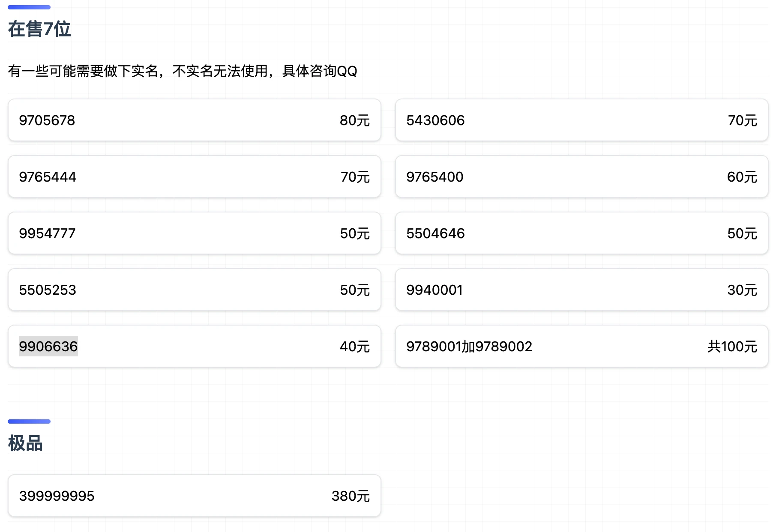Screen dimensions: 773x532
Task: Pick the 9940001 listing card
Action: [x=581, y=290]
